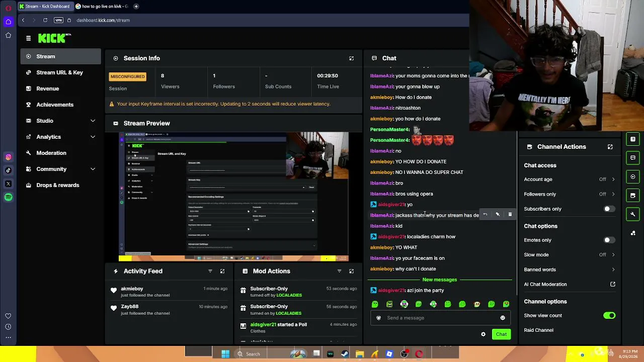Expand the Studio menu
The width and height of the screenshot is (644, 362).
(61, 121)
